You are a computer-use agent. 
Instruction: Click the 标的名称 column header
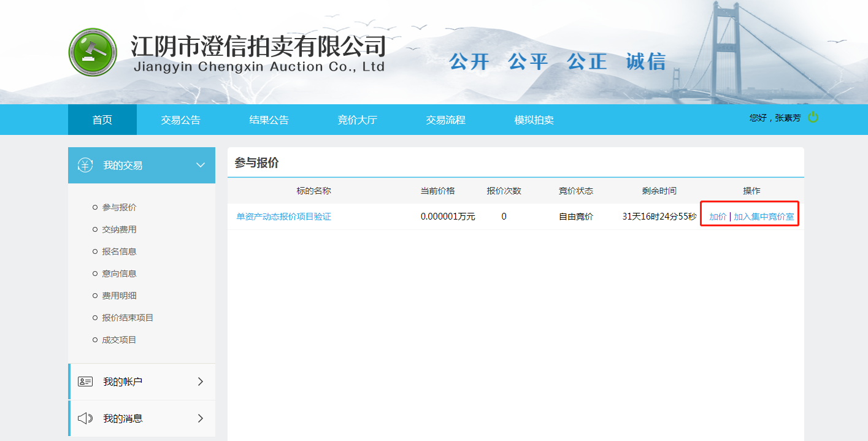pyautogui.click(x=313, y=191)
